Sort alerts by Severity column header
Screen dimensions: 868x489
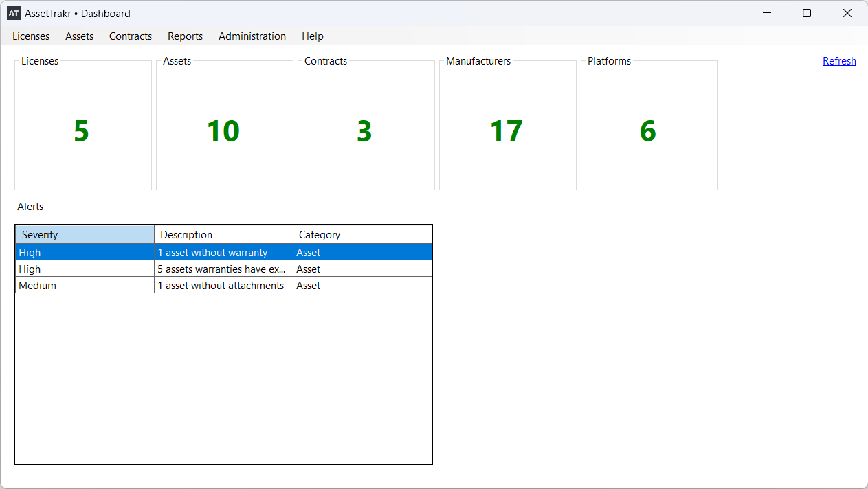pyautogui.click(x=85, y=235)
